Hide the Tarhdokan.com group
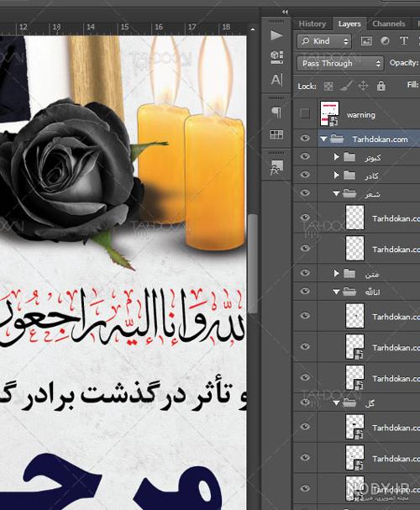This screenshot has width=420, height=510. tap(305, 139)
